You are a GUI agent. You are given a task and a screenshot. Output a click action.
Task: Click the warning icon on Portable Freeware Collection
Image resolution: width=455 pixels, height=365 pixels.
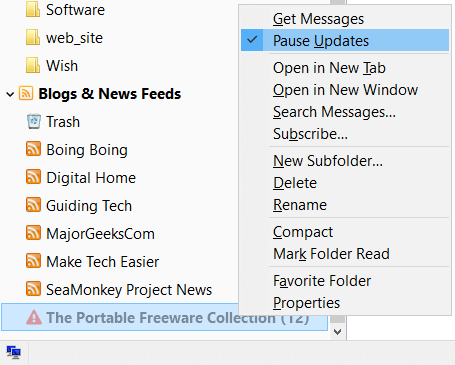[34, 317]
